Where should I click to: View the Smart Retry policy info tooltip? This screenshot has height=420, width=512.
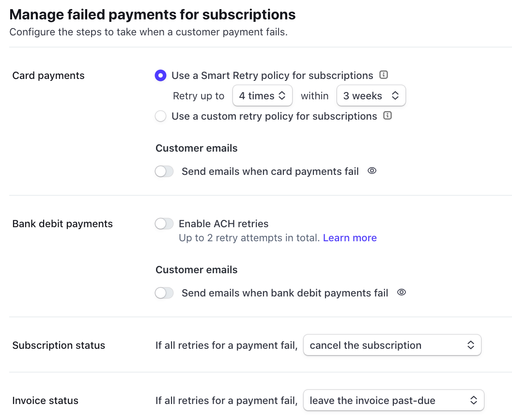(383, 75)
